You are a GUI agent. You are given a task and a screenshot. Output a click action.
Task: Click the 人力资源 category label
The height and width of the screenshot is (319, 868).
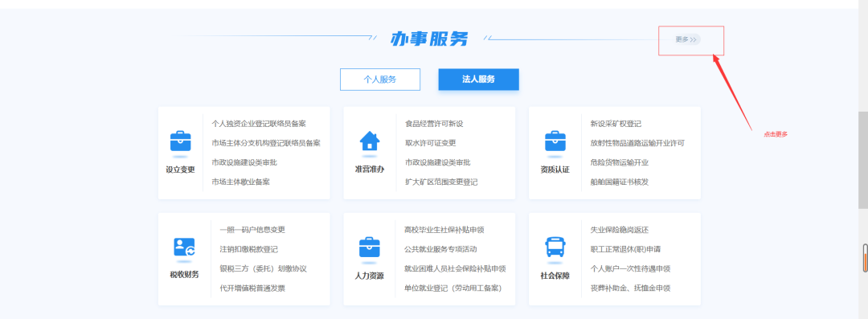pyautogui.click(x=369, y=276)
